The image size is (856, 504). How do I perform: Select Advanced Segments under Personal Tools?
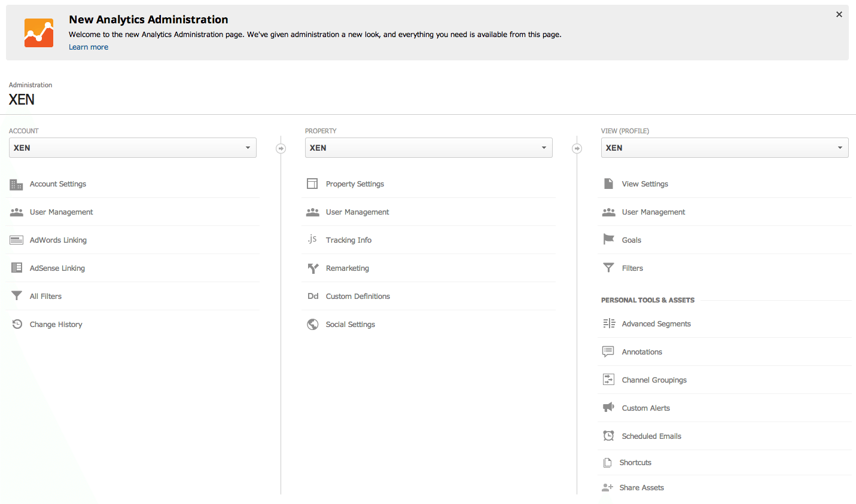[656, 324]
